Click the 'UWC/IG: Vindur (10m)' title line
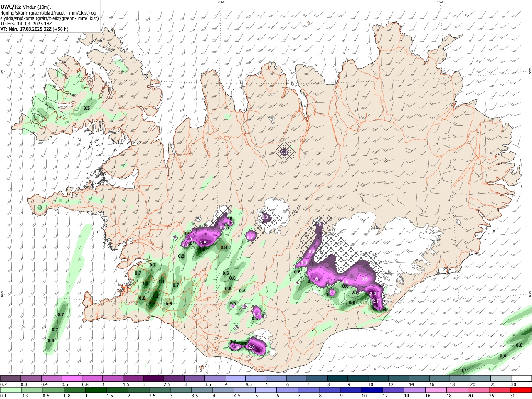532x399 pixels. (26, 7)
